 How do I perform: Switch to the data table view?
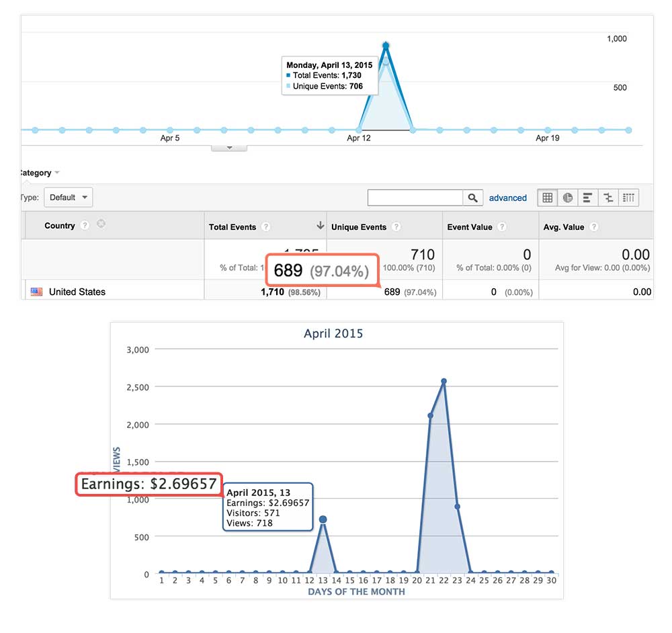click(548, 198)
